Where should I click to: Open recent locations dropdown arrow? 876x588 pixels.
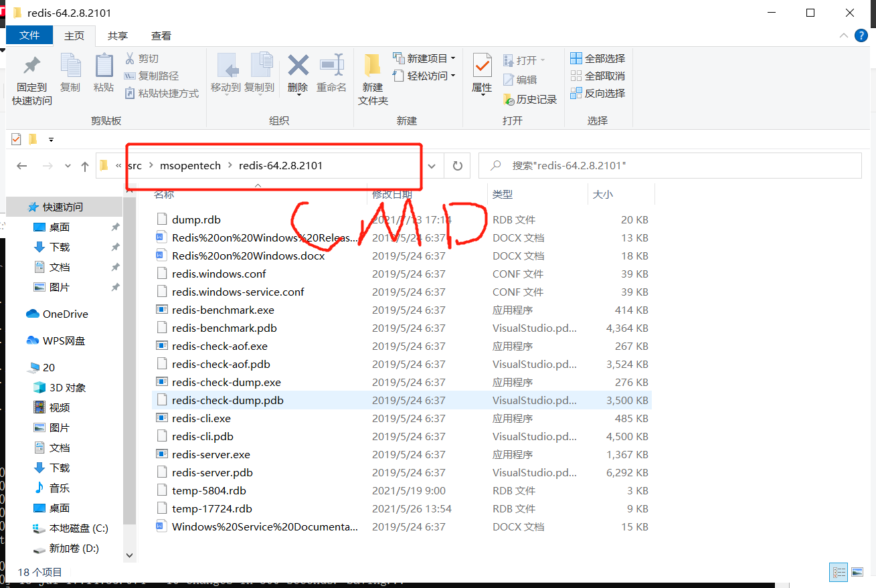click(68, 167)
